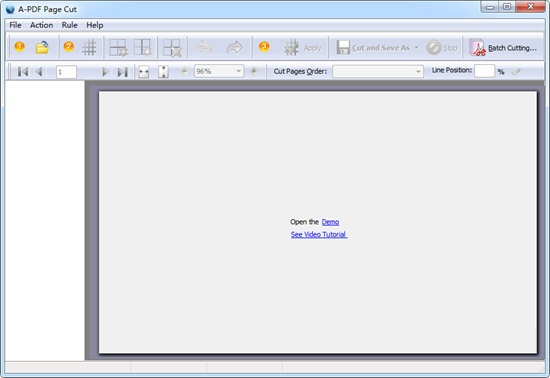Add a horizontal cut line
This screenshot has width=550, height=378.
coord(118,47)
